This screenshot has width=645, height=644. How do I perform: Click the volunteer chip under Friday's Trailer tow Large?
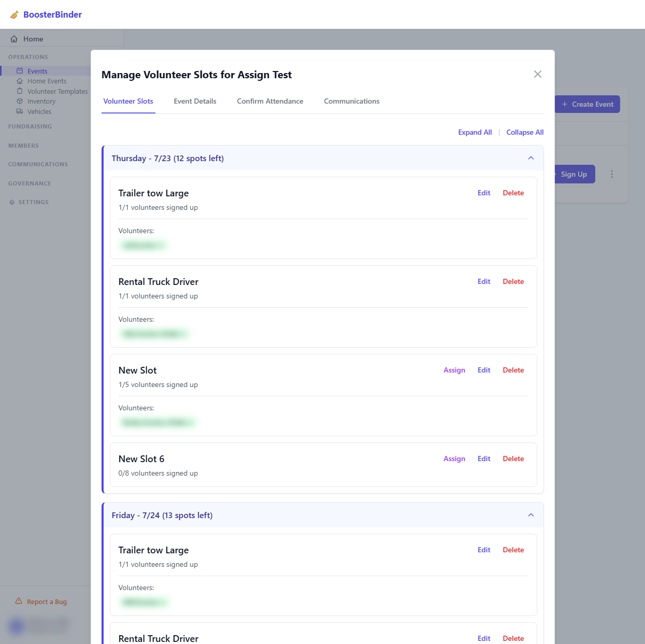pyautogui.click(x=145, y=602)
